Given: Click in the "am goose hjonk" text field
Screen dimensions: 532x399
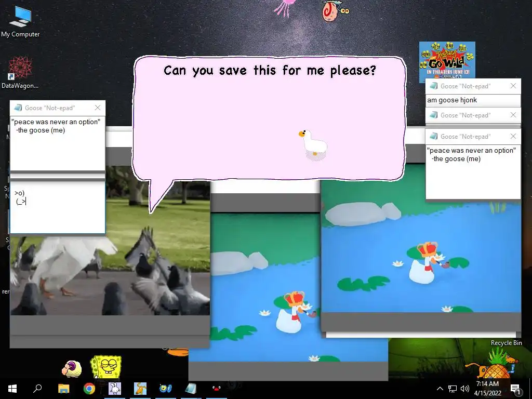Looking at the screenshot, I should [x=473, y=100].
